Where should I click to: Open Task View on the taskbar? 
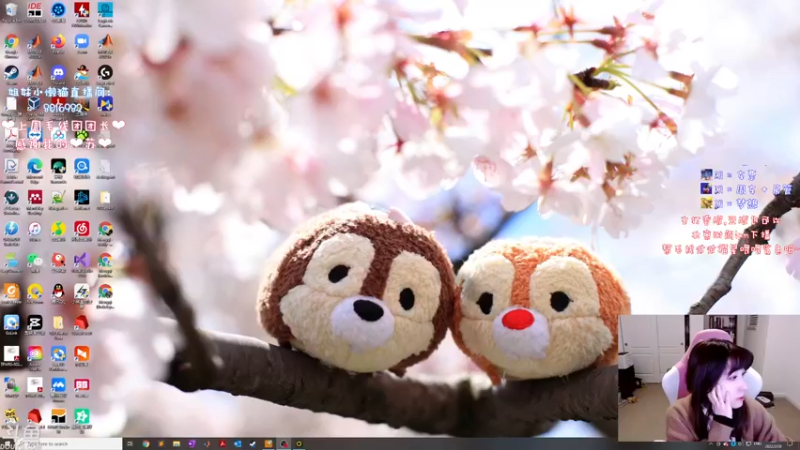pos(130,444)
